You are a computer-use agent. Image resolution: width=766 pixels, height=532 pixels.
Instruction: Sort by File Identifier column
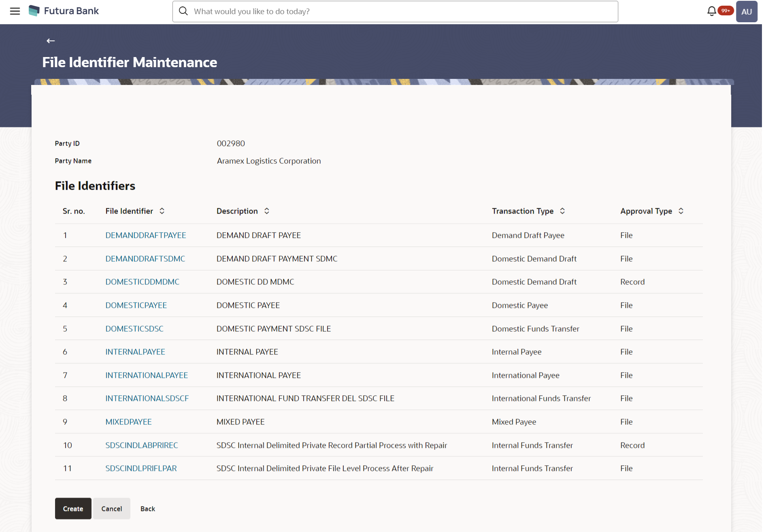pos(162,211)
